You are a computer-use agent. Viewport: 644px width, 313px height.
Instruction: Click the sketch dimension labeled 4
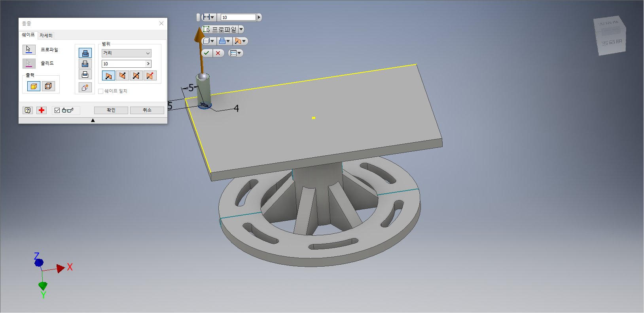[x=236, y=108]
